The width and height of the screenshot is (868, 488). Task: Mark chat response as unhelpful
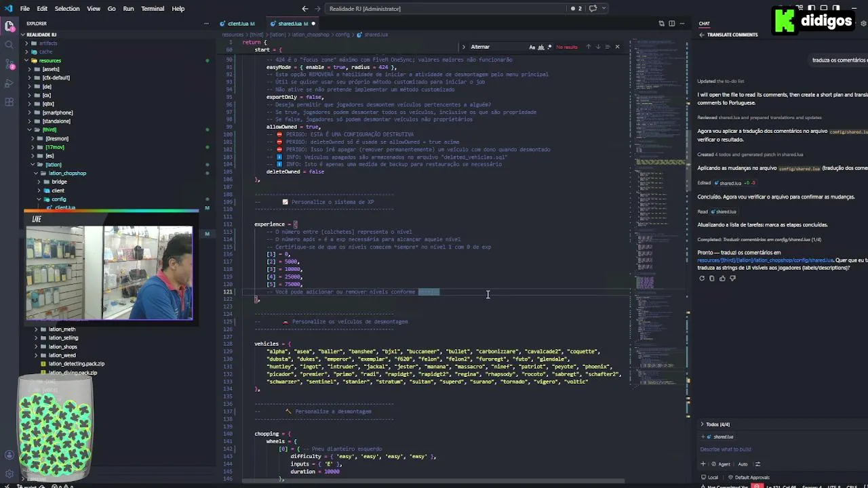[732, 278]
